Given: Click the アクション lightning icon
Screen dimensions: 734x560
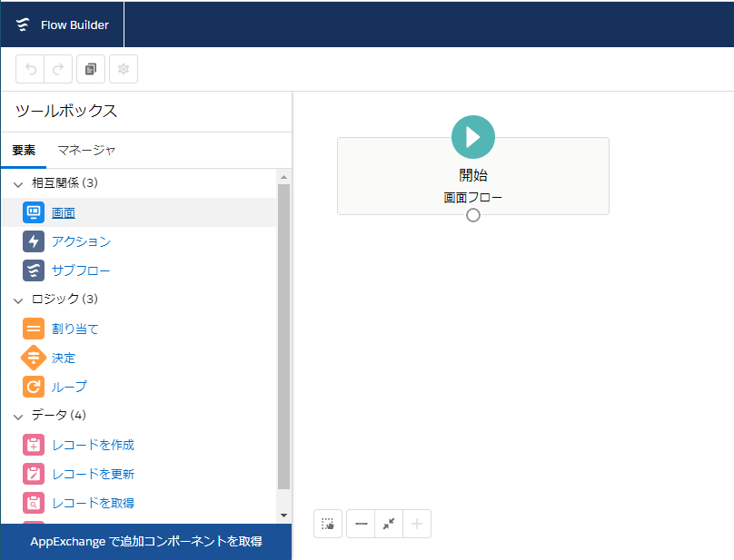Looking at the screenshot, I should [x=34, y=241].
